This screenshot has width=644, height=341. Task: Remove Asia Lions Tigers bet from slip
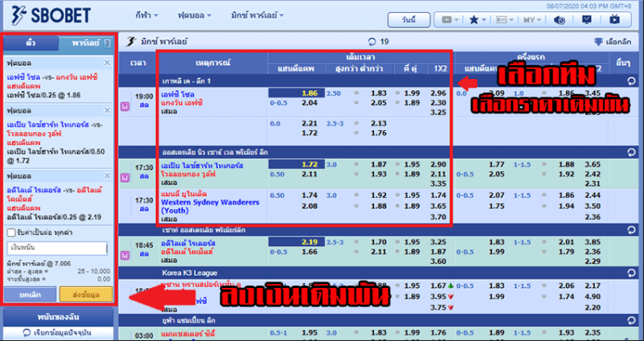point(107,110)
